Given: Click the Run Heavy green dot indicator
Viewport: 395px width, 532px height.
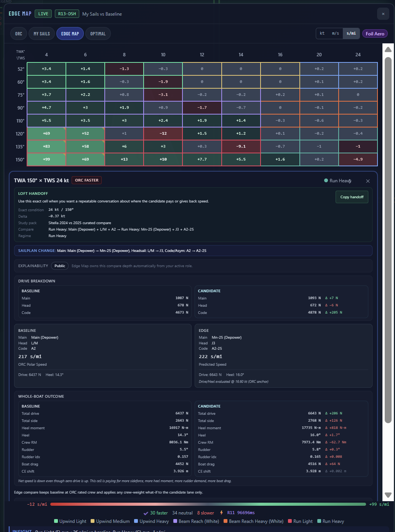Looking at the screenshot, I should tap(326, 180).
